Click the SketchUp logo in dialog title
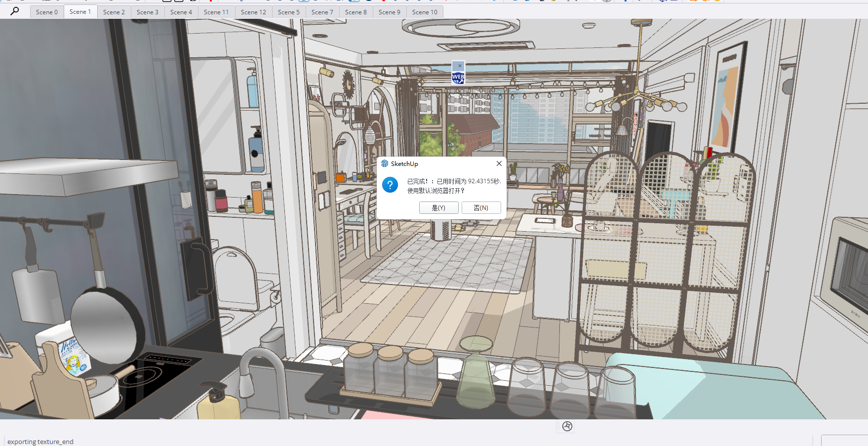 385,164
